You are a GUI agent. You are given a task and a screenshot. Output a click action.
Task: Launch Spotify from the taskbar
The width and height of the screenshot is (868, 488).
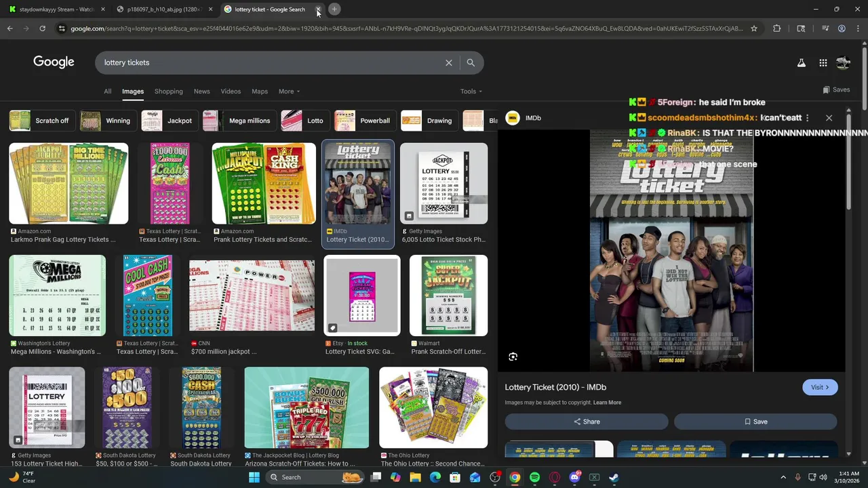(x=534, y=477)
